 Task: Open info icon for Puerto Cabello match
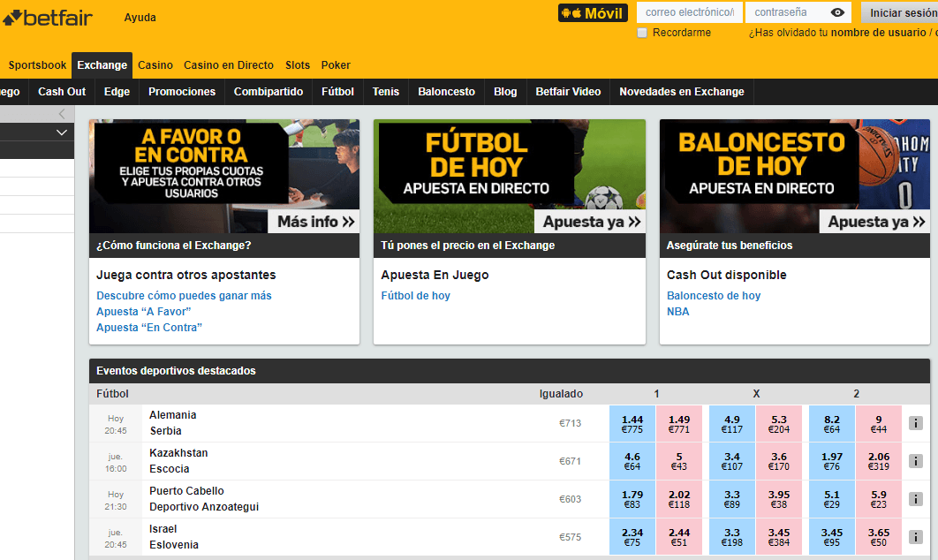(x=916, y=499)
